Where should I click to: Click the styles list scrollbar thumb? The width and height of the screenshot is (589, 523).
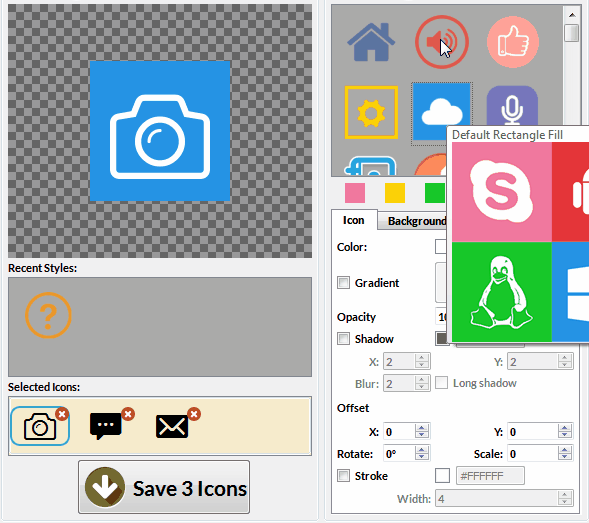coord(572,33)
